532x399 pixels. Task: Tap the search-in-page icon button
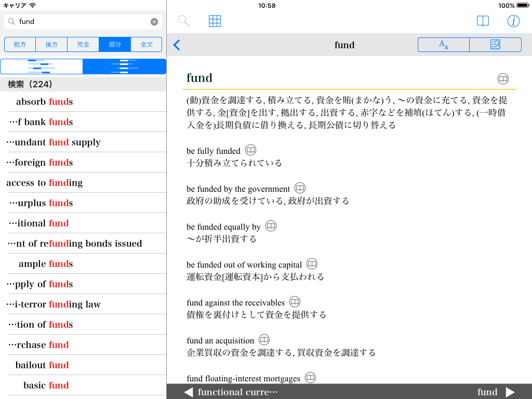[x=495, y=45]
